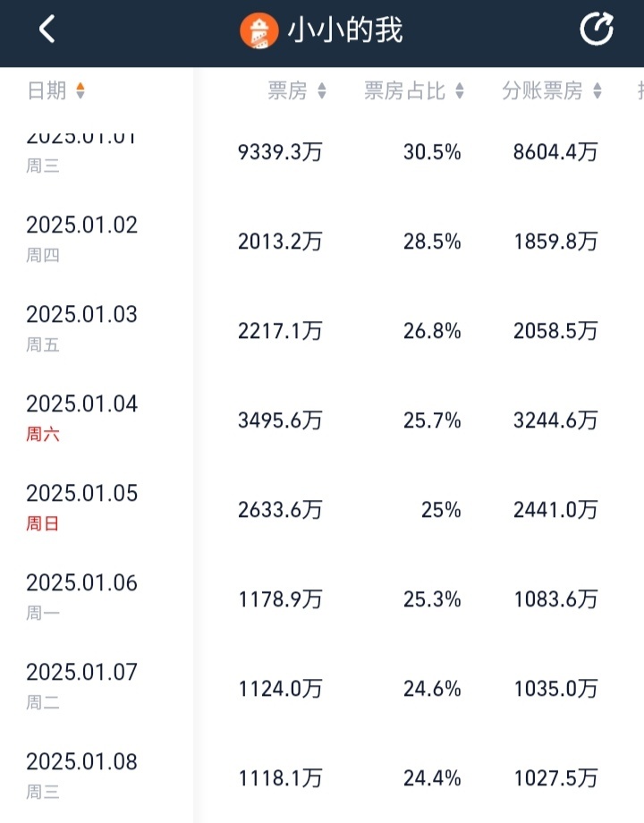Open the 2025.01.08 date row
Image resolution: width=644 pixels, height=823 pixels.
[x=322, y=777]
